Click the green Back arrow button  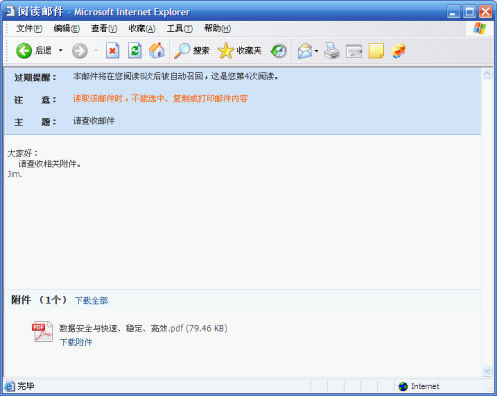(24, 51)
